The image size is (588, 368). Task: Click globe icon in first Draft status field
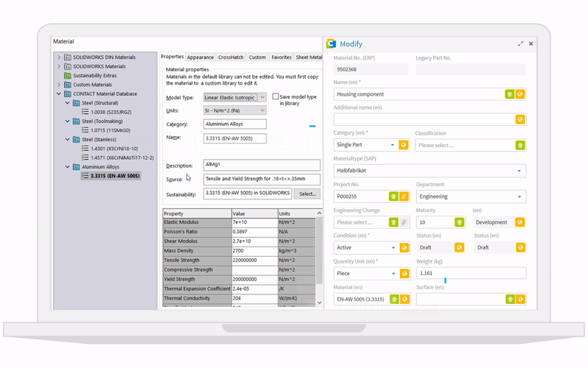[459, 247]
